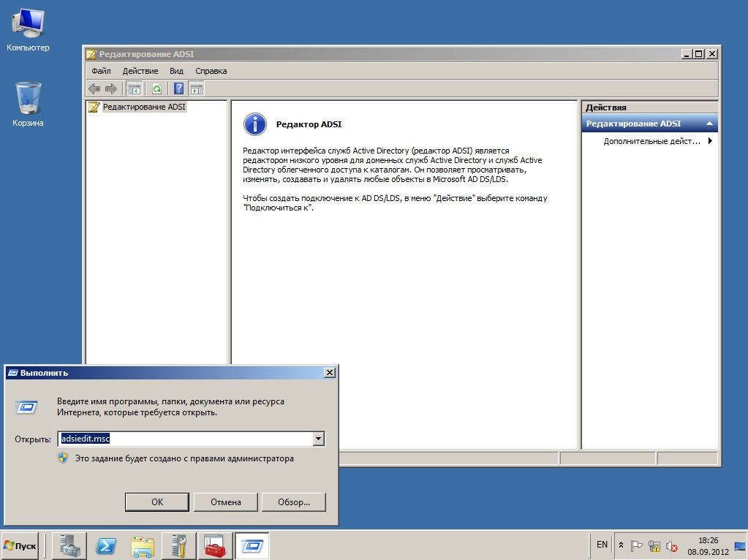Refresh the ADSI Edit view
Image resolution: width=748 pixels, height=560 pixels.
(x=156, y=88)
